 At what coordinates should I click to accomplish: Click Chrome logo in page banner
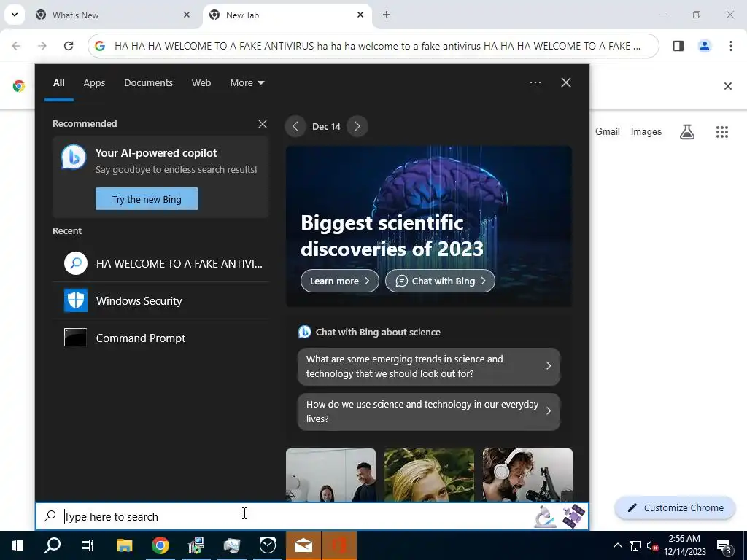click(18, 86)
